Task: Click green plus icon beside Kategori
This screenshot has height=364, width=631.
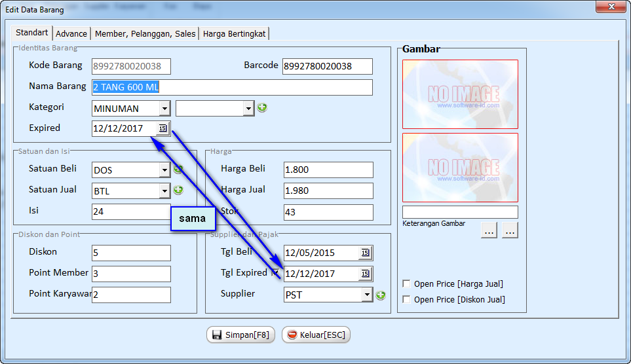Action: tap(262, 108)
